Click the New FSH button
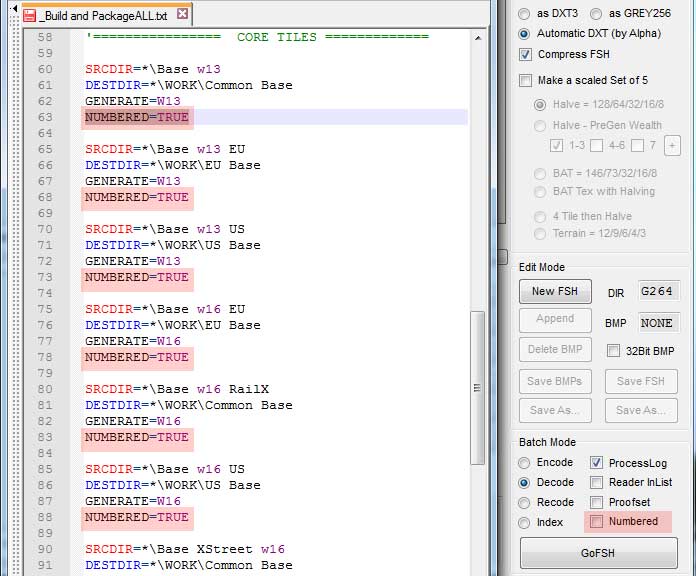This screenshot has height=576, width=696. 555,291
